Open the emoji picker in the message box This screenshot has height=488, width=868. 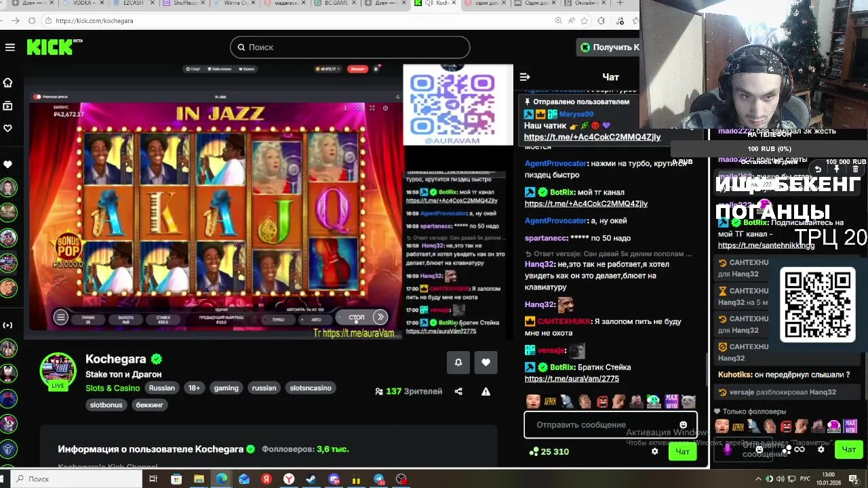(x=683, y=425)
